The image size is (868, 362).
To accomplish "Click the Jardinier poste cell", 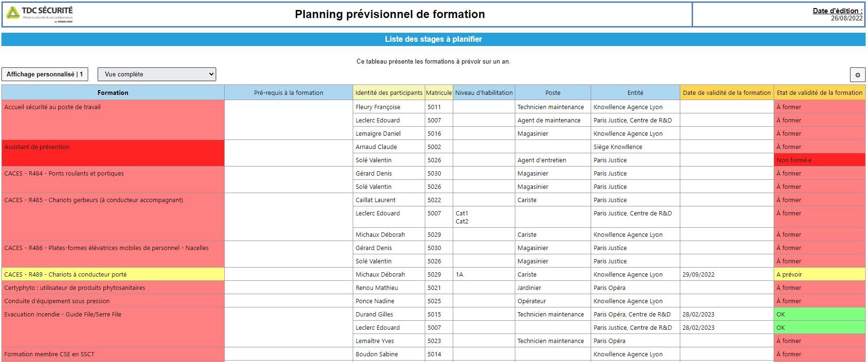I will pos(553,288).
